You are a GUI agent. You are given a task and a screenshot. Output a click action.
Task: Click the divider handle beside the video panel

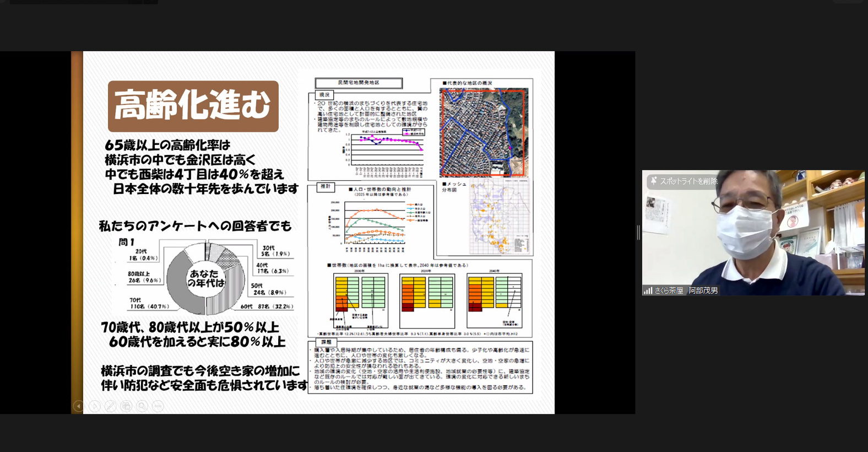(638, 233)
